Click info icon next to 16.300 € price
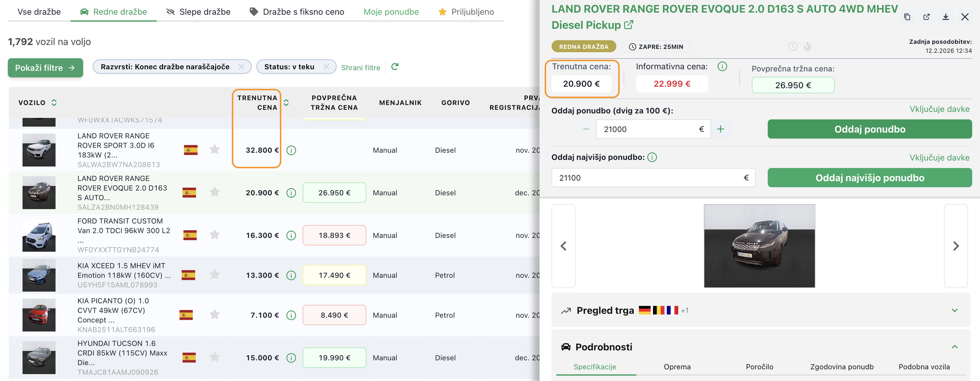Screen dimensions: 980x381 tap(291, 235)
